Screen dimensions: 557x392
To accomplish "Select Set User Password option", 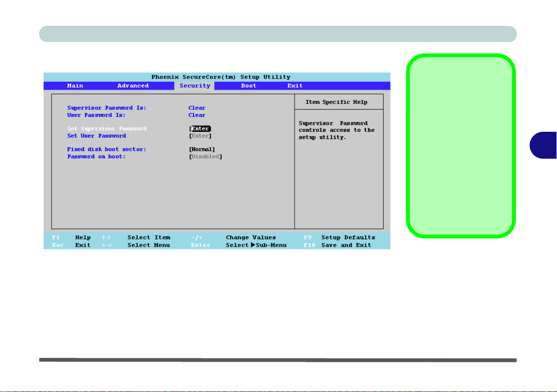I will [97, 136].
